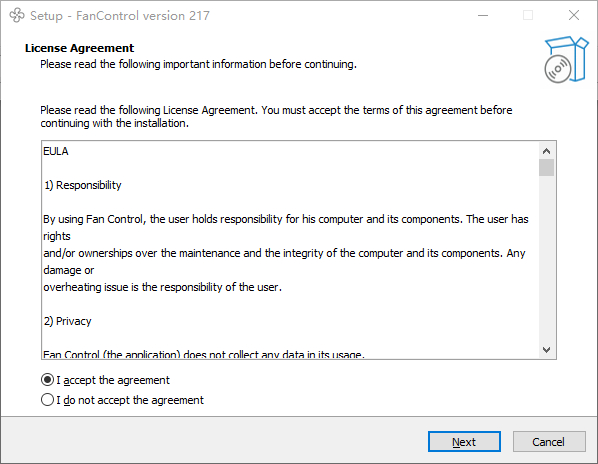Click the empty scrollbar track below the thumb
This screenshot has height=464, width=598.
(546, 259)
